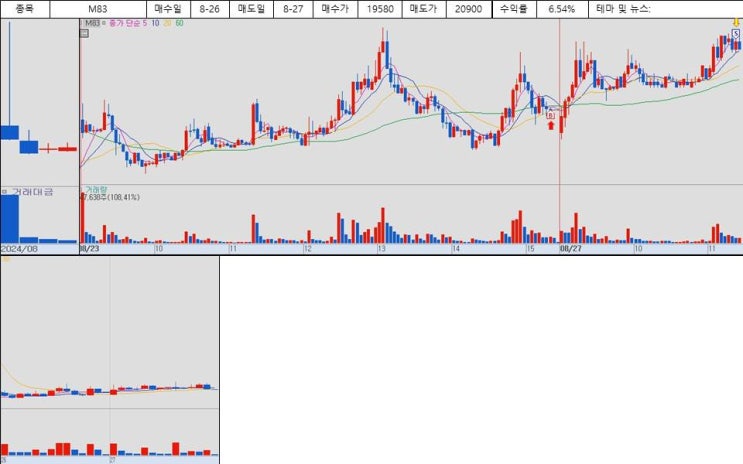This screenshot has width=743, height=464.
Task: Click the 13 hour axis label
Action: [381, 249]
